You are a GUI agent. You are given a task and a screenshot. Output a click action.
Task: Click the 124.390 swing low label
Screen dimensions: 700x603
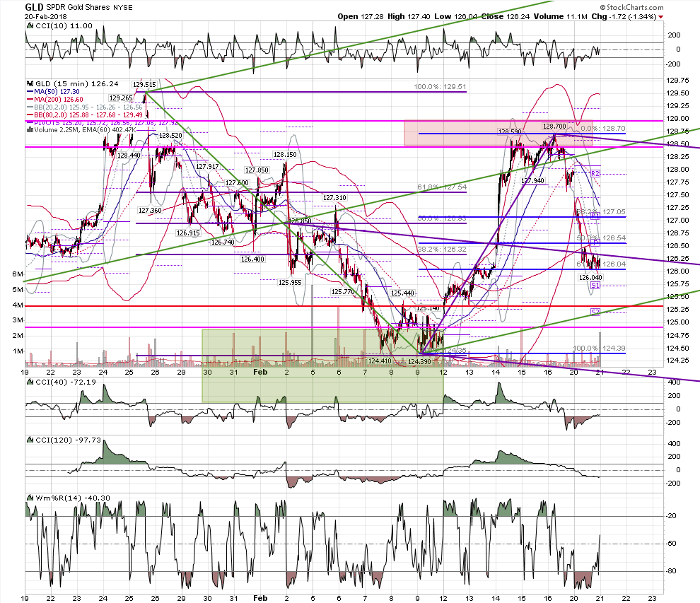click(419, 361)
